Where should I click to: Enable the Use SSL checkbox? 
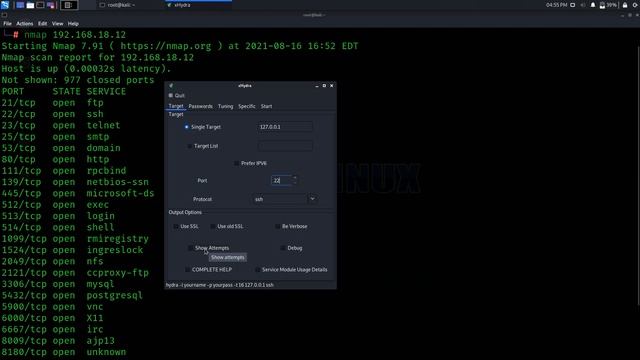coord(176,226)
